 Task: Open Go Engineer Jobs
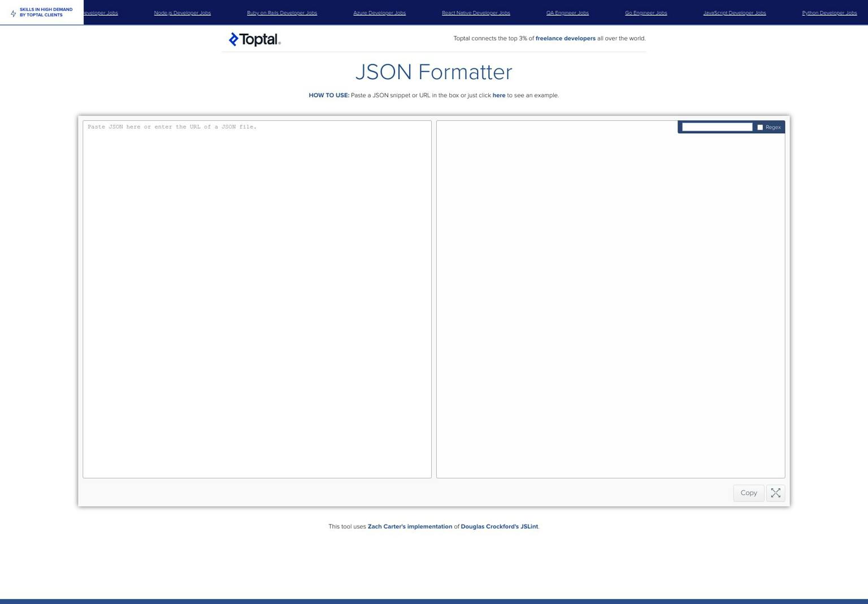point(645,12)
